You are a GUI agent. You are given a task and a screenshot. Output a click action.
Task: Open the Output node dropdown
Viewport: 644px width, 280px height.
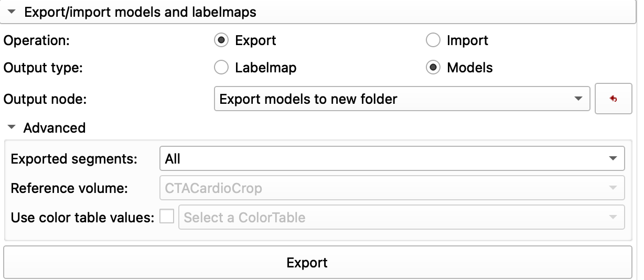tap(402, 99)
